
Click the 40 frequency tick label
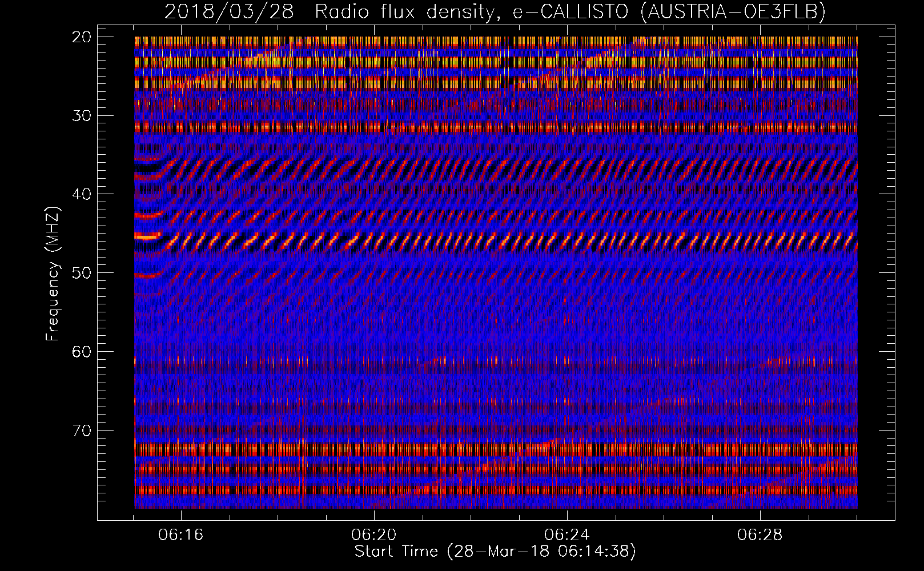click(x=82, y=194)
